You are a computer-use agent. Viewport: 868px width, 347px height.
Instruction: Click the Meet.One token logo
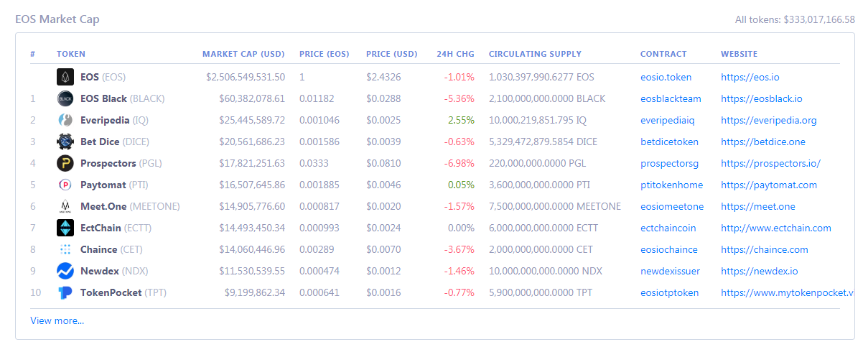tap(65, 206)
